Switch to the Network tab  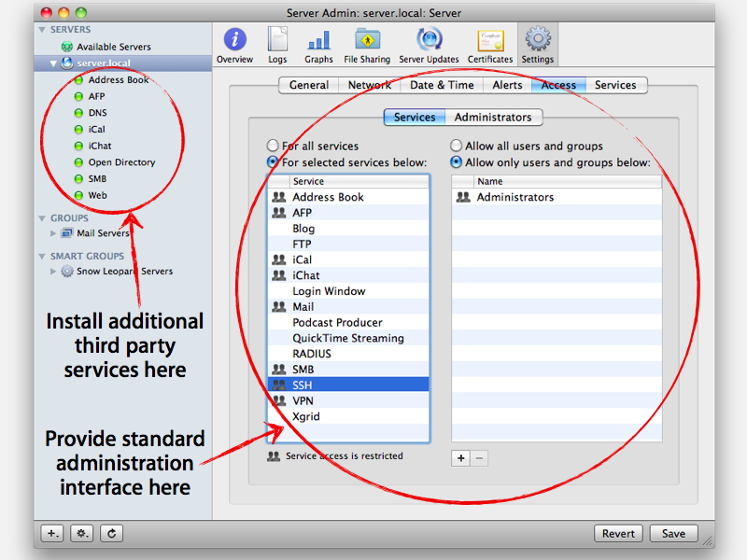[369, 85]
